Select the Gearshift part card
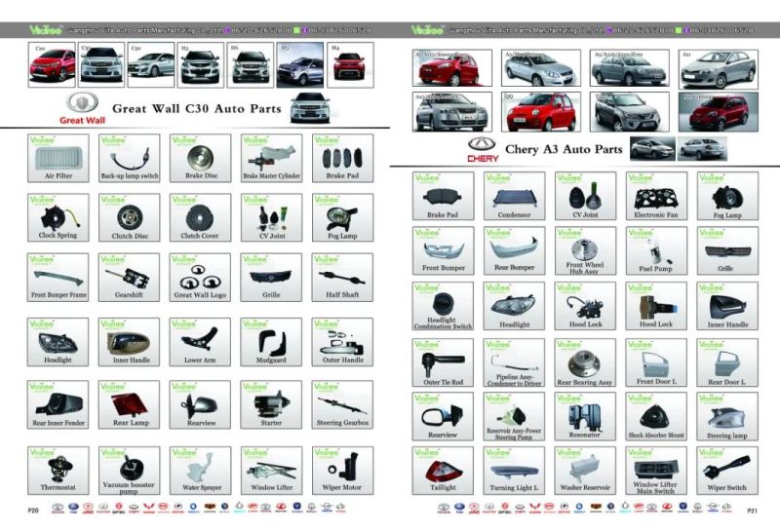 click(130, 277)
